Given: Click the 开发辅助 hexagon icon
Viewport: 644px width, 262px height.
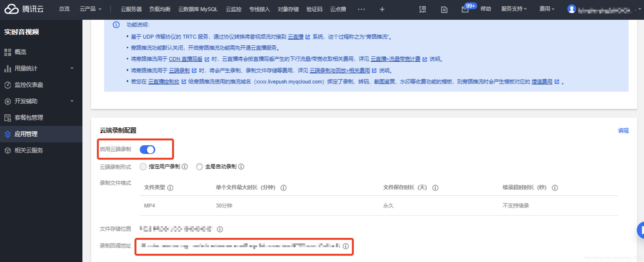Looking at the screenshot, I should click(x=8, y=101).
